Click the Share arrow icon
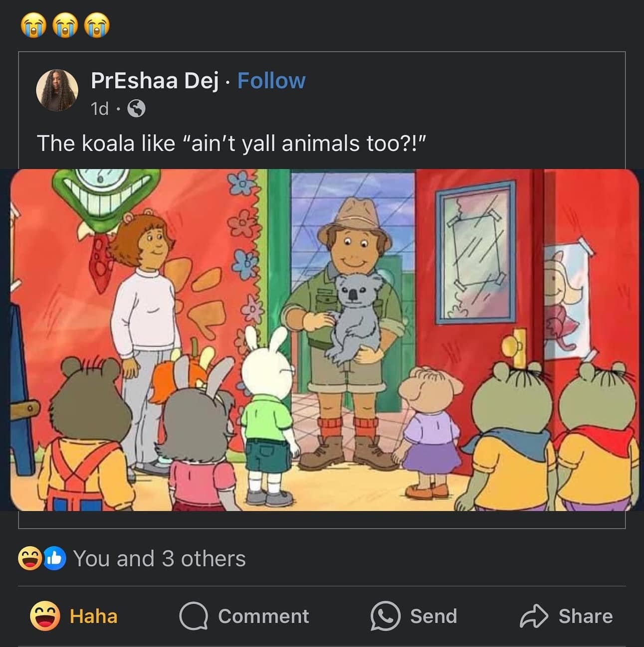Screen dimensions: 644x647 (x=534, y=617)
